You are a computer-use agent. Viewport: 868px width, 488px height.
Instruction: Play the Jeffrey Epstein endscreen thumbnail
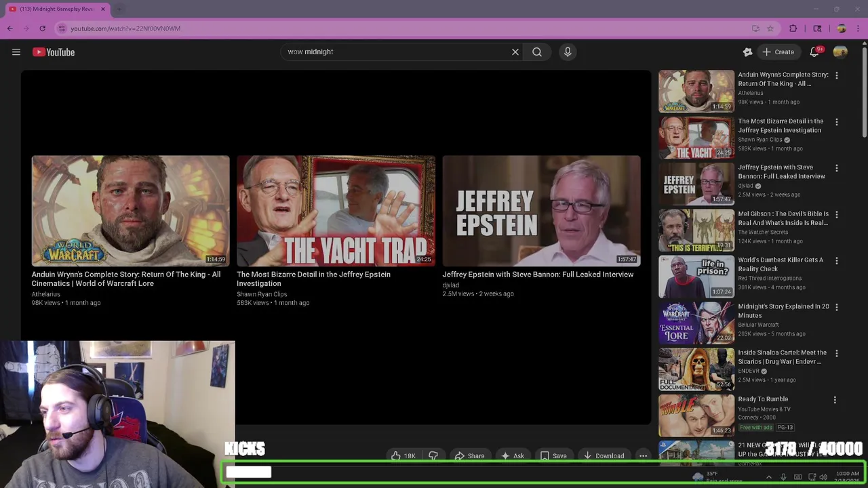tap(541, 211)
